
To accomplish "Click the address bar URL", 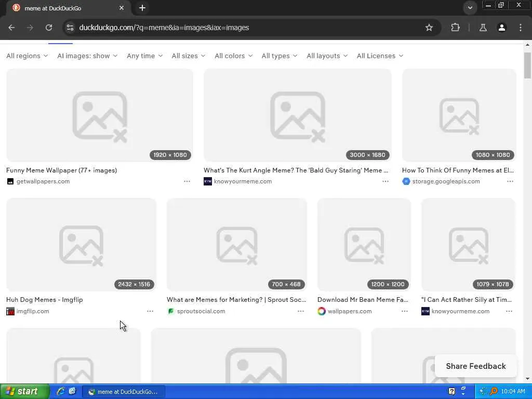I will pos(164,28).
